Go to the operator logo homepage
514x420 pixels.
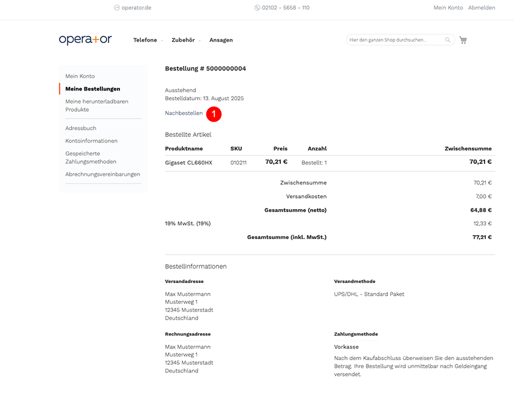[85, 40]
